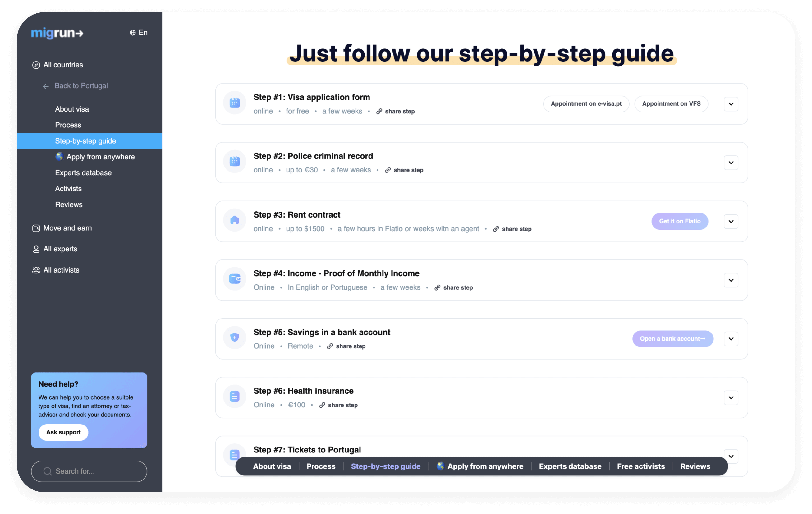Switch to Process in bottom navigation bar

(x=321, y=466)
